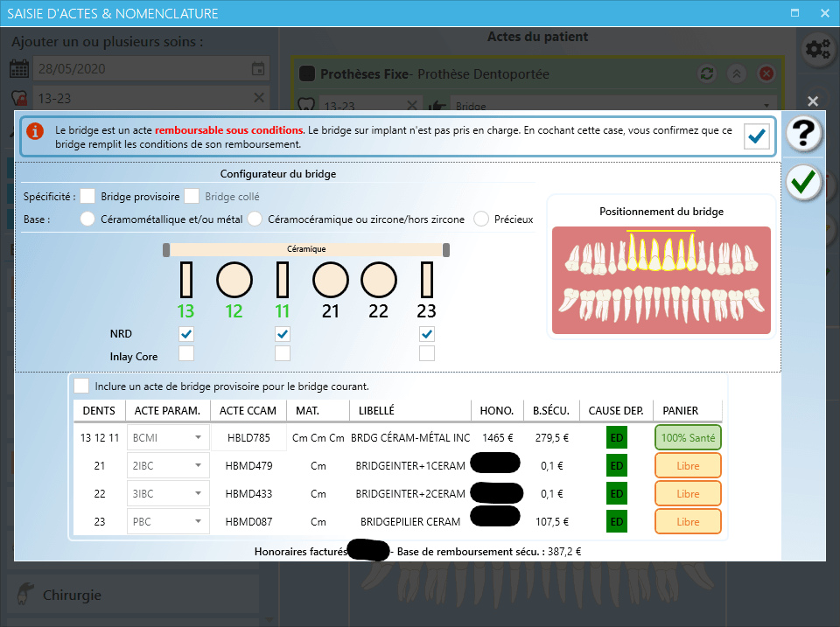Click the red delete icon on Prothèses Fixe

(766, 73)
